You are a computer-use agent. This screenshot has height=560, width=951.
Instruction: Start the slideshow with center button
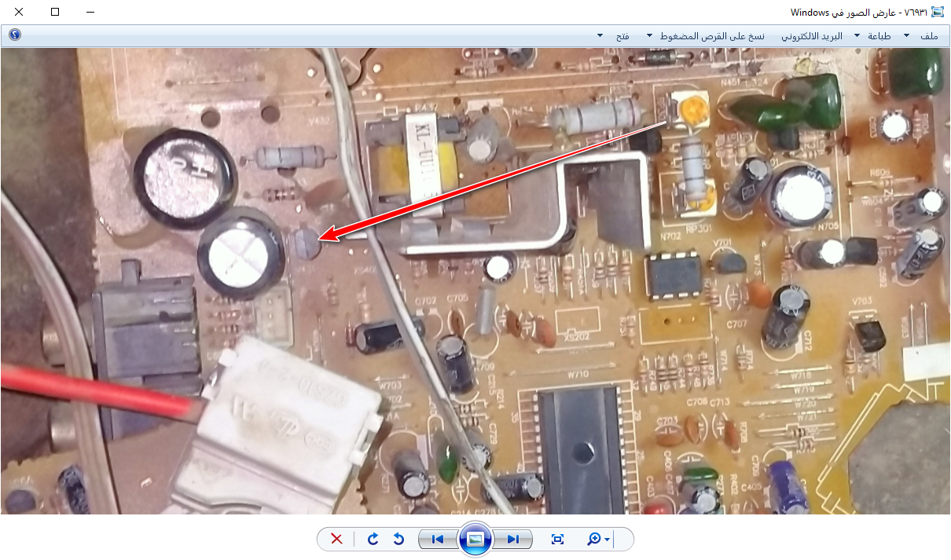[x=475, y=539]
